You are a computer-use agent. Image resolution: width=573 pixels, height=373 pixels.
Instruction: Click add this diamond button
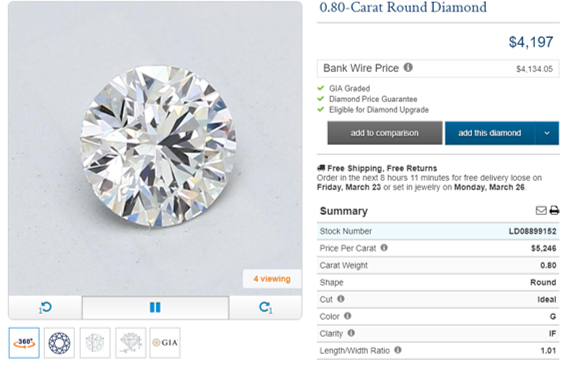[x=490, y=133]
